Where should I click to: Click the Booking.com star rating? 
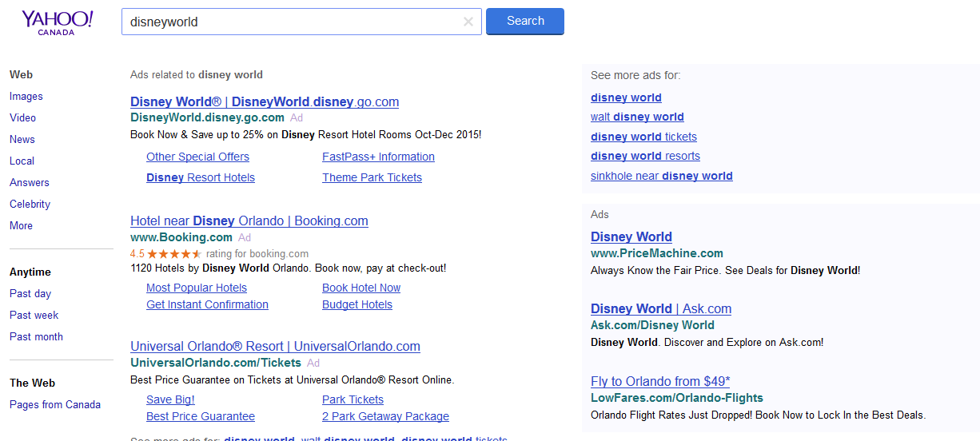tap(173, 254)
